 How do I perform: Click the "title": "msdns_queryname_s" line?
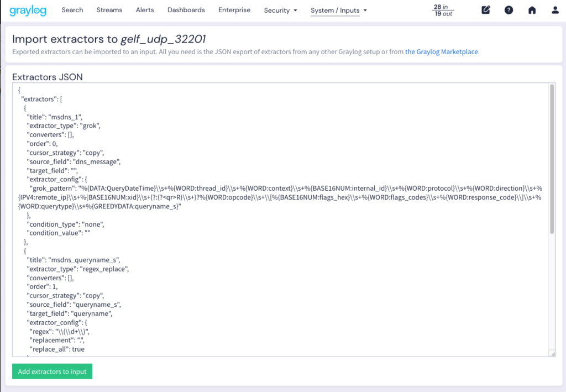tap(74, 260)
